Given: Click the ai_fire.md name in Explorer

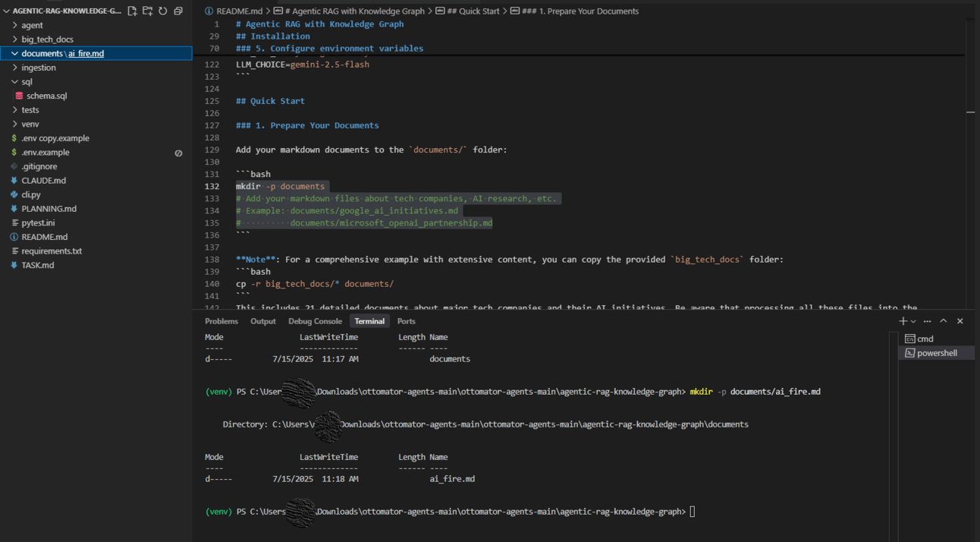Looking at the screenshot, I should [86, 54].
